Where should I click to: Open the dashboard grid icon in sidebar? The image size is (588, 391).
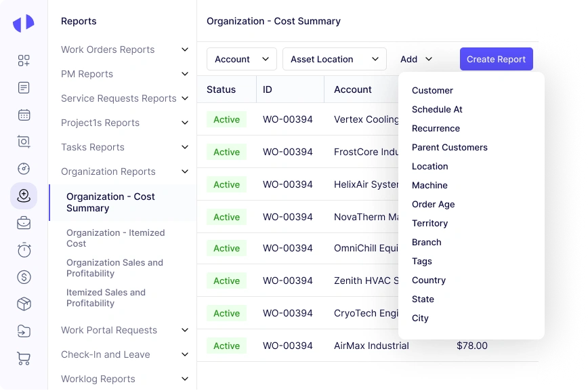(x=24, y=60)
